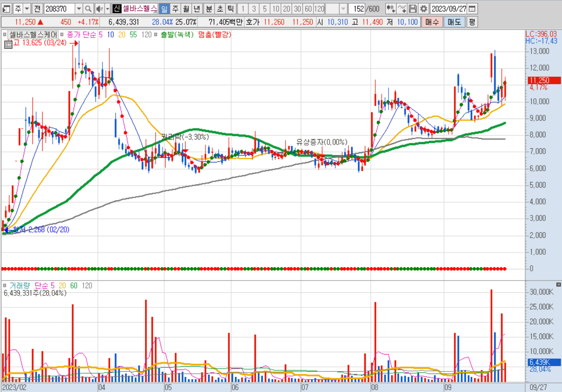This screenshot has width=562, height=392.
Task: Open chart settings gear icon
Action: (423, 9)
